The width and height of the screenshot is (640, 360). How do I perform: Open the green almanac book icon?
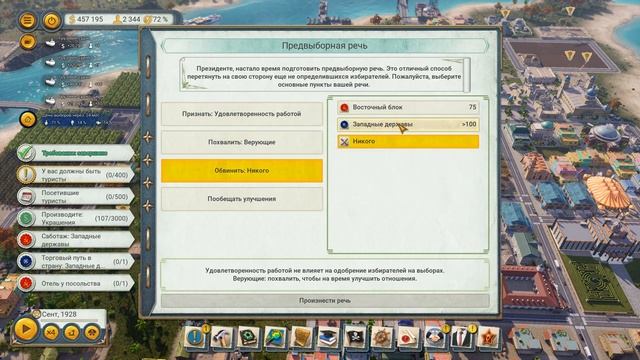click(248, 338)
